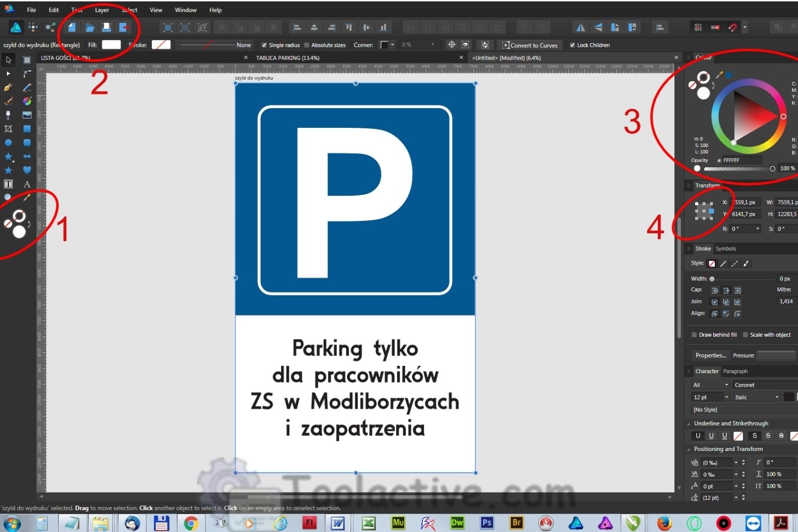The image size is (798, 532).
Task: Click the Convert to Curves button
Action: click(531, 45)
